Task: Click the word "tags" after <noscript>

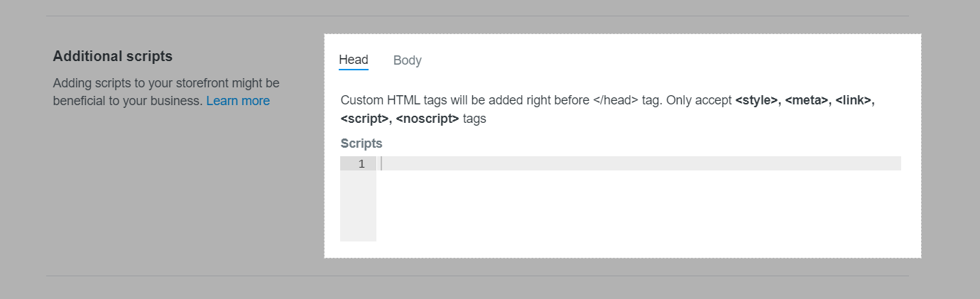Action: [x=474, y=119]
